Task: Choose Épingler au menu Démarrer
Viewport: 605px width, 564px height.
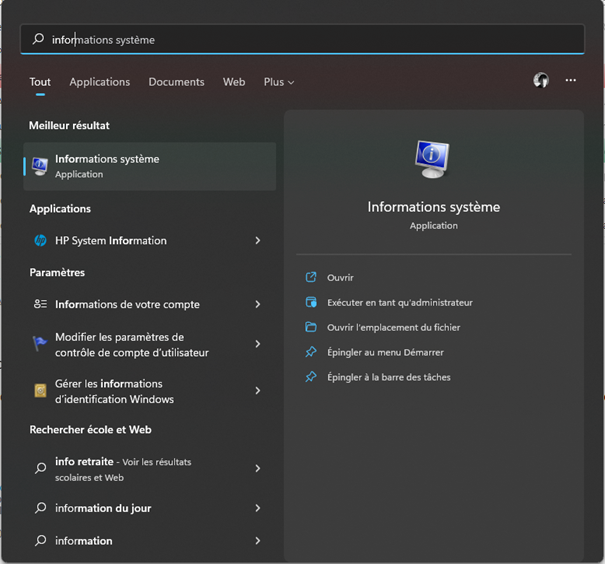Action: pyautogui.click(x=385, y=352)
